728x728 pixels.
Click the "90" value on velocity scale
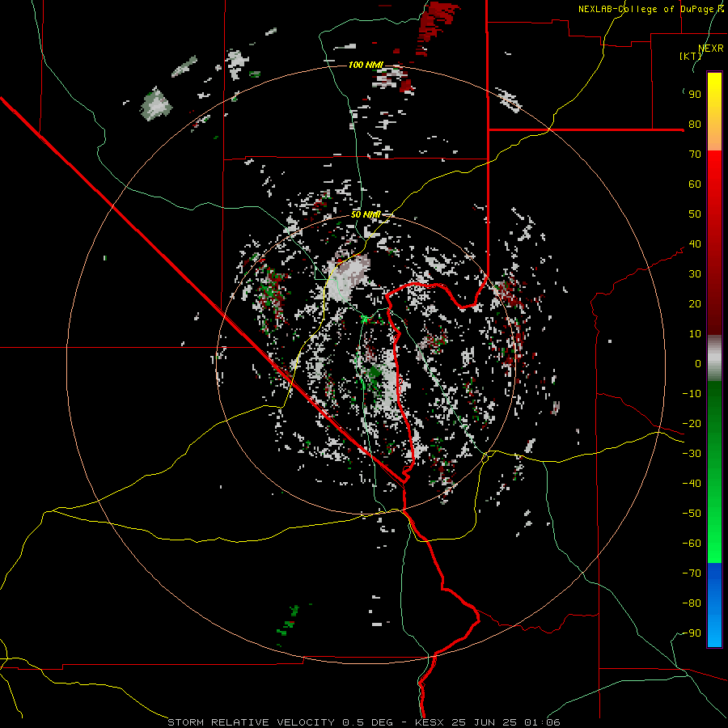point(695,95)
